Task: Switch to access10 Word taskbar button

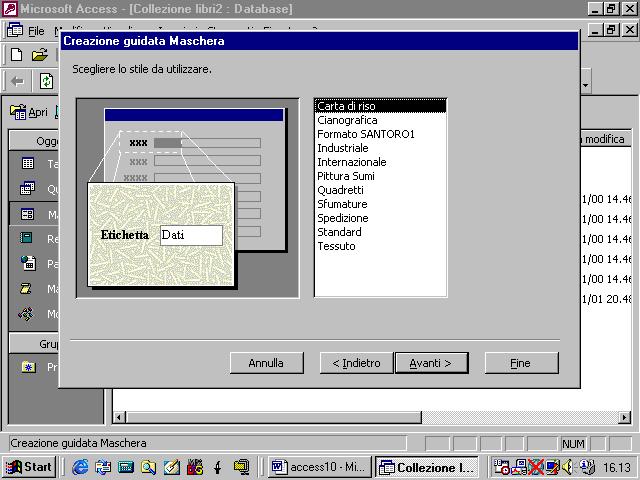Action: pos(320,467)
